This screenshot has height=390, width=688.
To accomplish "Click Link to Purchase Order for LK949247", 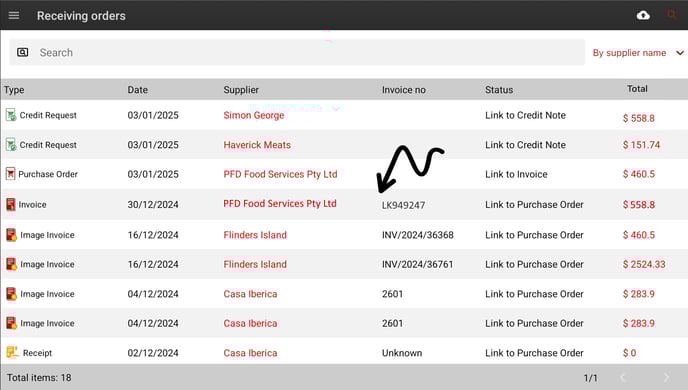I will pyautogui.click(x=534, y=204).
